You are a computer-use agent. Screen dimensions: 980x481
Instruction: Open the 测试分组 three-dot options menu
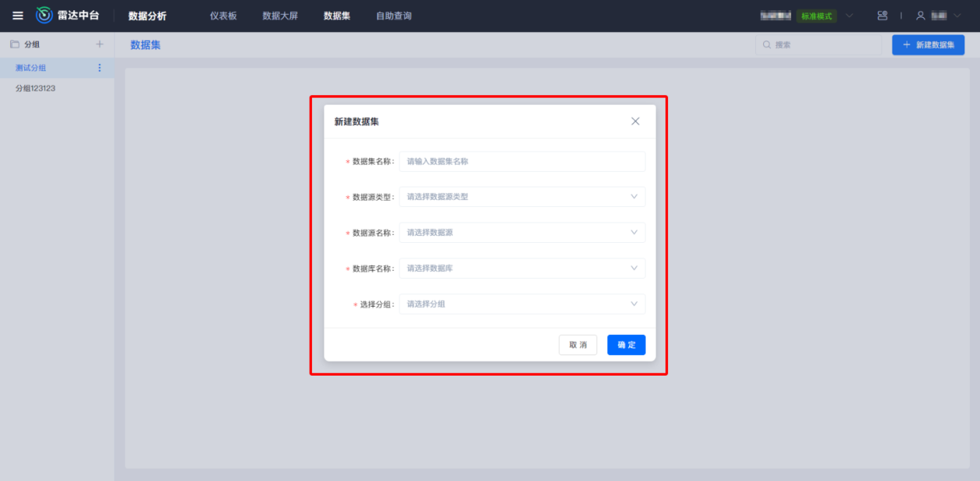99,68
